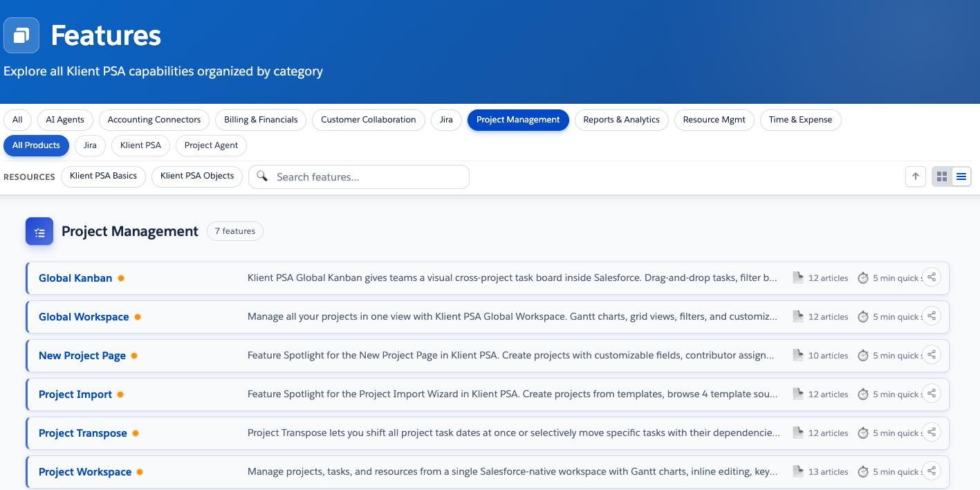Click '12 articles' in Global Kanban row

click(828, 278)
